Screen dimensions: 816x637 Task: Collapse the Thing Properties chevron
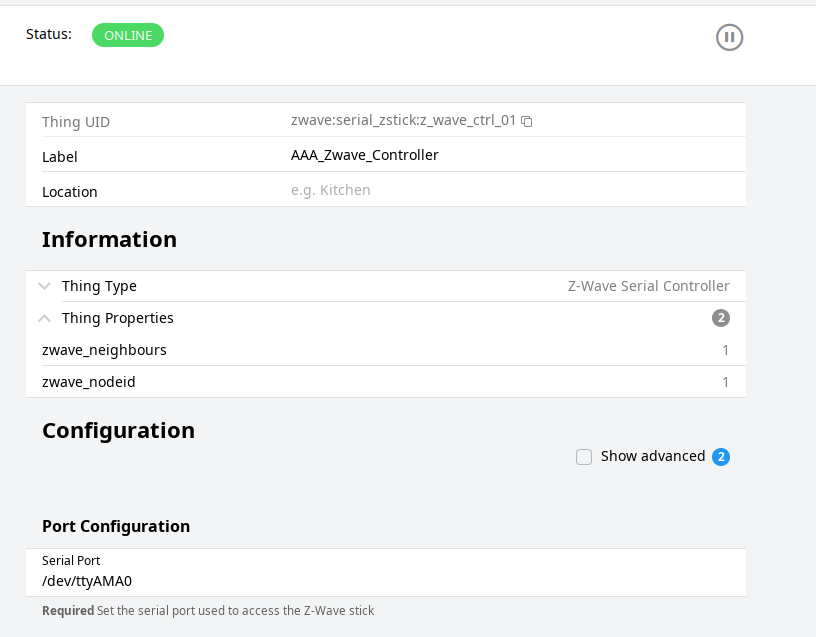[x=44, y=318]
